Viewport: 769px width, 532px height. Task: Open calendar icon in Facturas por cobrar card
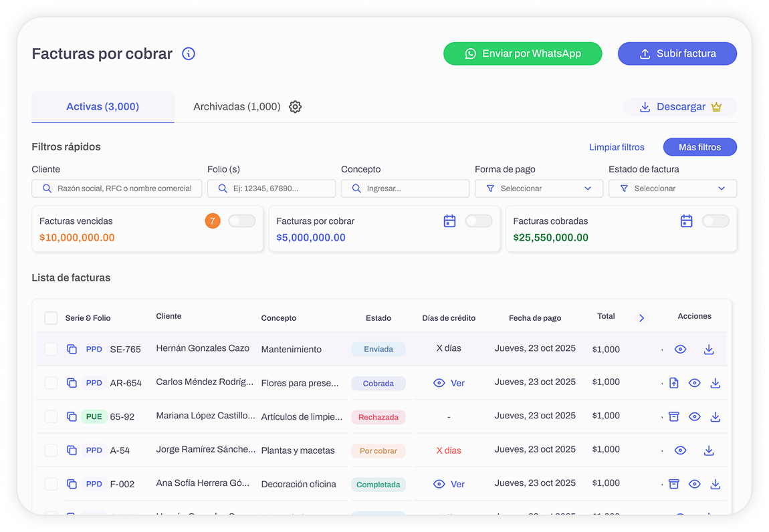click(449, 221)
